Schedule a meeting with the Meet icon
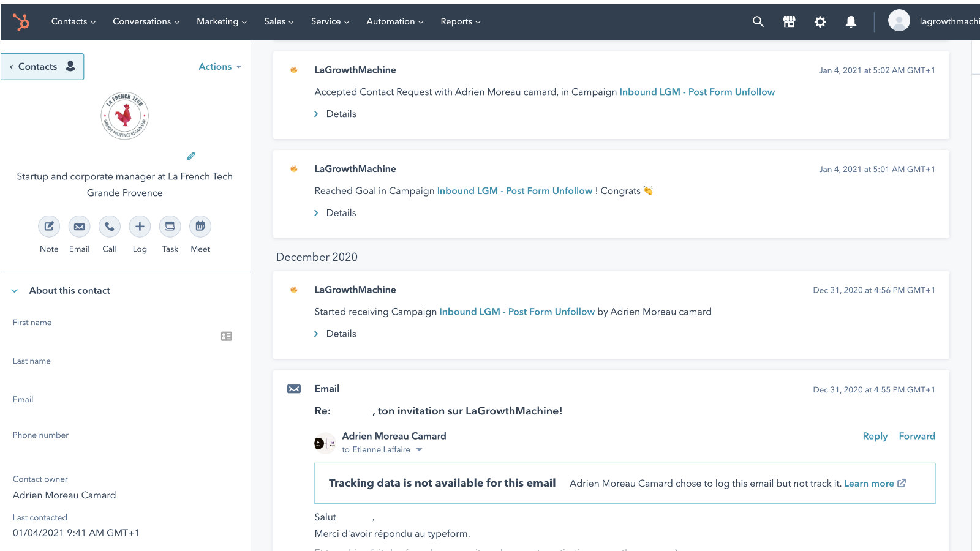 point(200,226)
